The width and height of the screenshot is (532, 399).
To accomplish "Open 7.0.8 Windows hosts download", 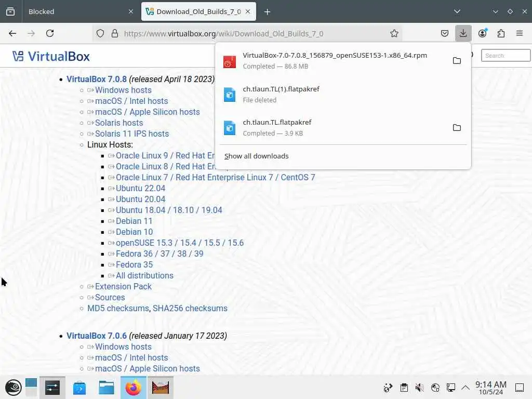I will [123, 90].
